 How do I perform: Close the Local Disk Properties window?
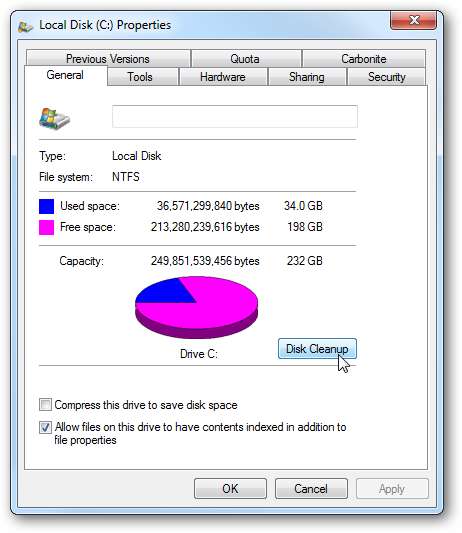(x=413, y=20)
